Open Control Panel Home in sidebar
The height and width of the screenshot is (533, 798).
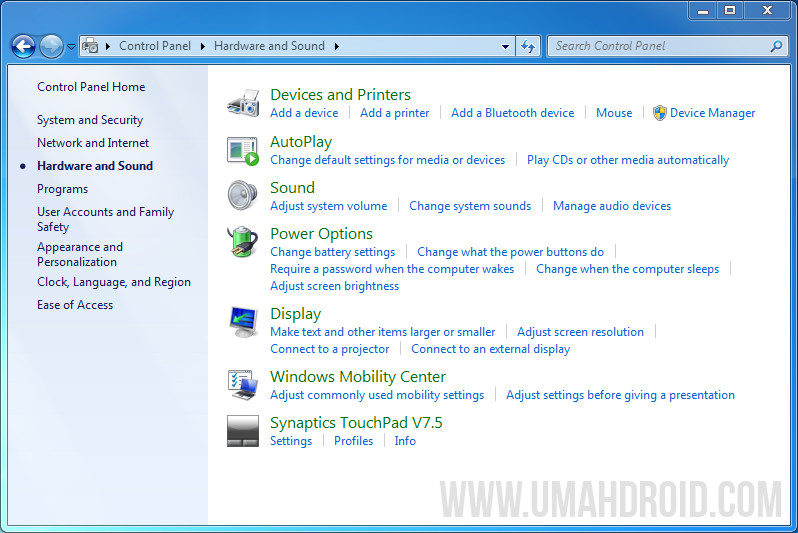pyautogui.click(x=91, y=87)
